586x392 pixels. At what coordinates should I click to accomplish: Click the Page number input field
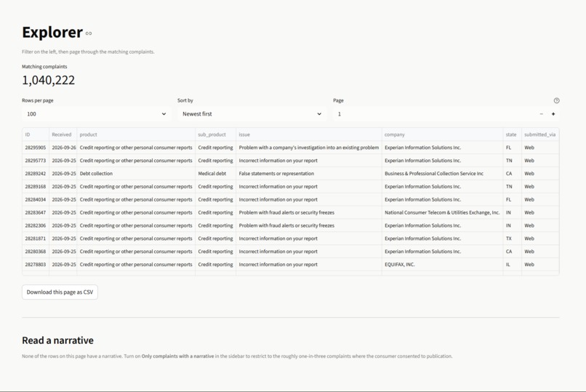pyautogui.click(x=433, y=114)
